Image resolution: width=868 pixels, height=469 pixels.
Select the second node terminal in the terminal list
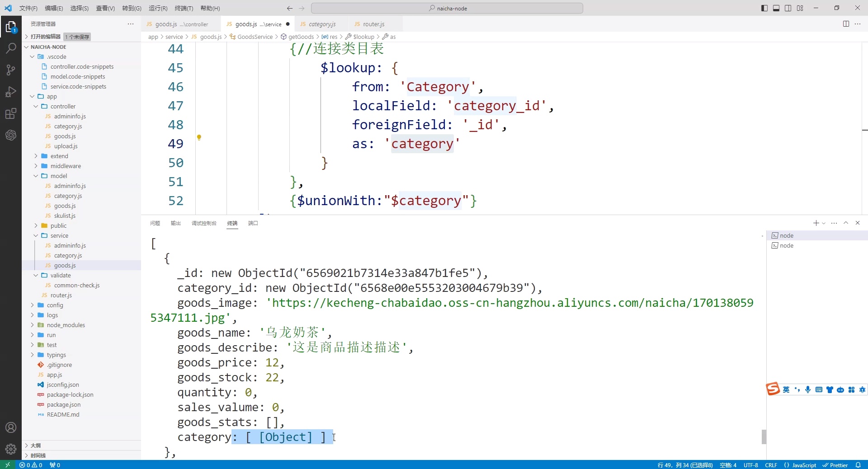tap(787, 246)
